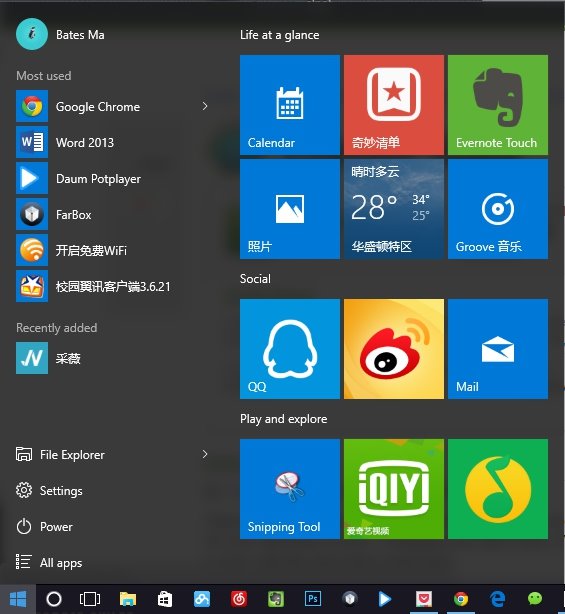Open the Calendar tile
The width and height of the screenshot is (565, 614).
click(x=290, y=105)
